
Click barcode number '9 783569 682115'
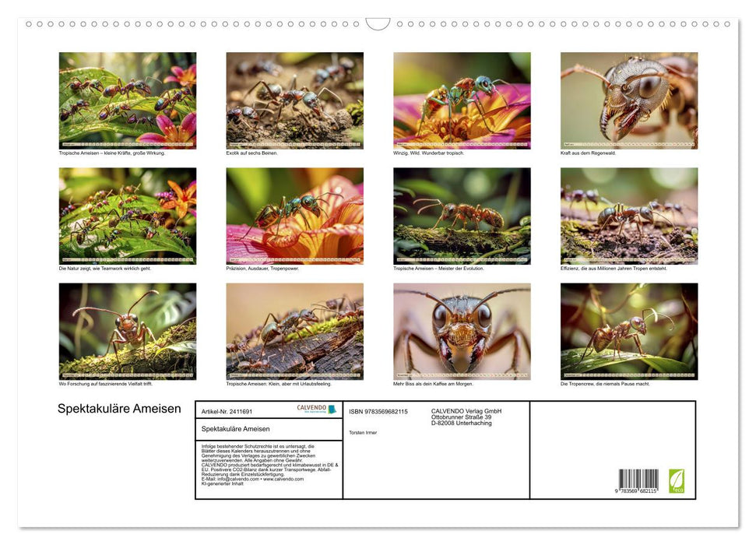click(x=636, y=490)
